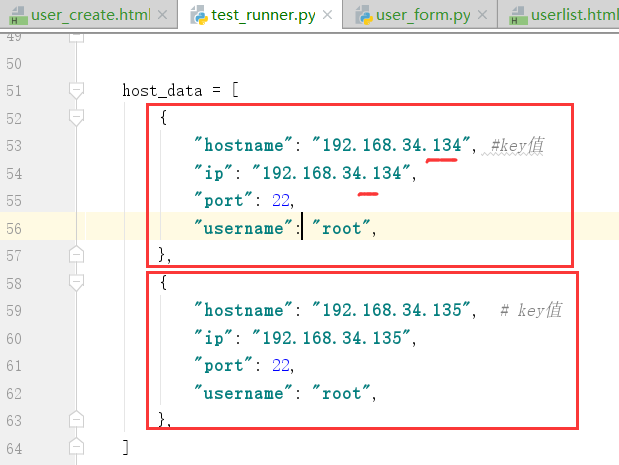
Task: Click the "username" key on line 62
Action: [244, 393]
